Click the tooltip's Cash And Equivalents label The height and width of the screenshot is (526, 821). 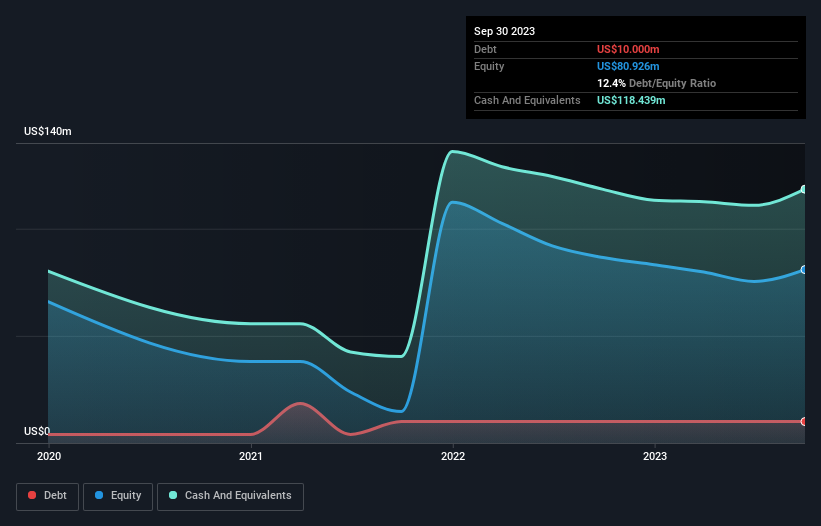pos(527,100)
